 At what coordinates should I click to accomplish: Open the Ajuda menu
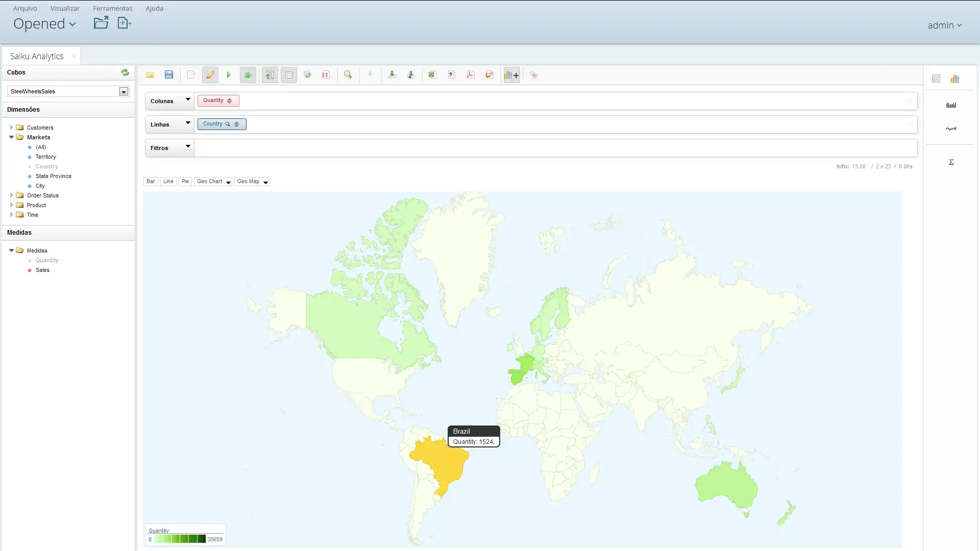tap(154, 8)
